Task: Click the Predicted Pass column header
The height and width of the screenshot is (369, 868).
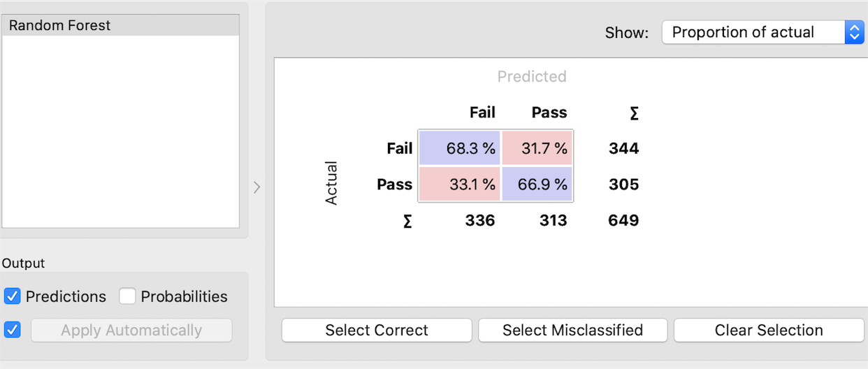Action: (549, 113)
